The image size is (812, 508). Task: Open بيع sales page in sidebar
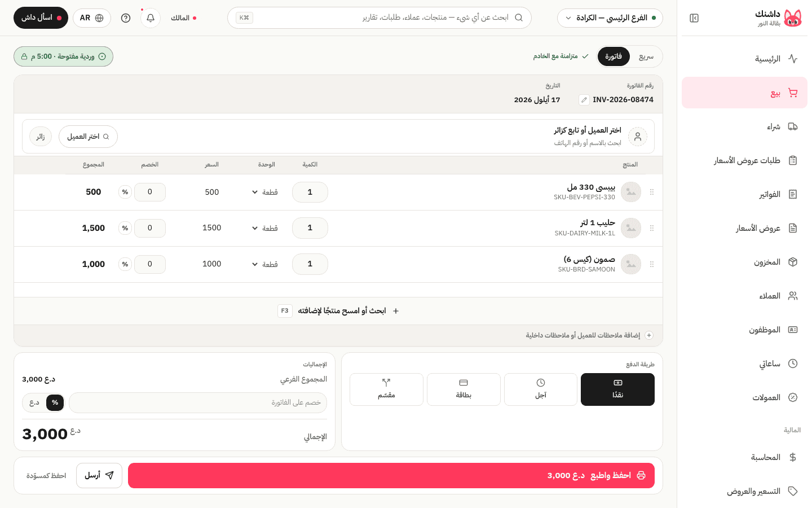[744, 93]
